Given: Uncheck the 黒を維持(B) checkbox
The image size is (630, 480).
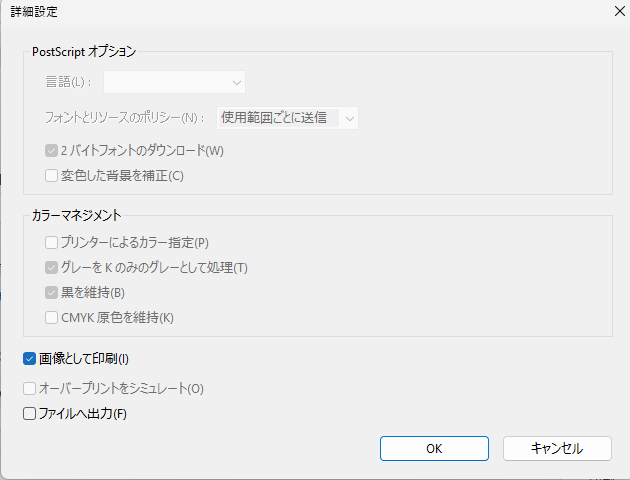Looking at the screenshot, I should [x=52, y=293].
